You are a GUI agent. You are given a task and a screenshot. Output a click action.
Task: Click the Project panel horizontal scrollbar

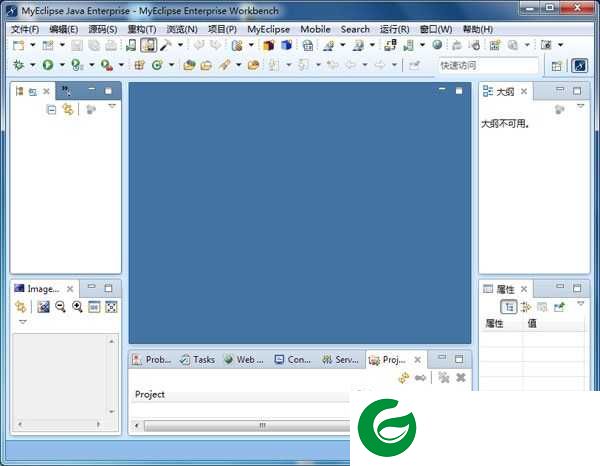[x=243, y=425]
